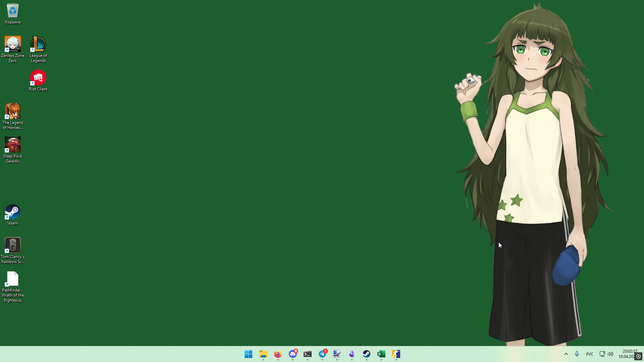This screenshot has width=644, height=362.
Task: Open the network status tray icon
Action: (x=602, y=354)
